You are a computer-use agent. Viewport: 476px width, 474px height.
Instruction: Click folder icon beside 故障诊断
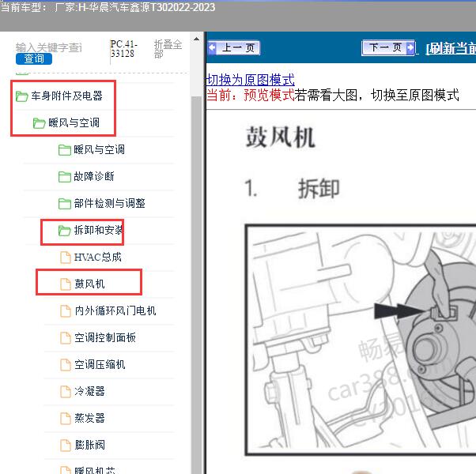coord(64,176)
